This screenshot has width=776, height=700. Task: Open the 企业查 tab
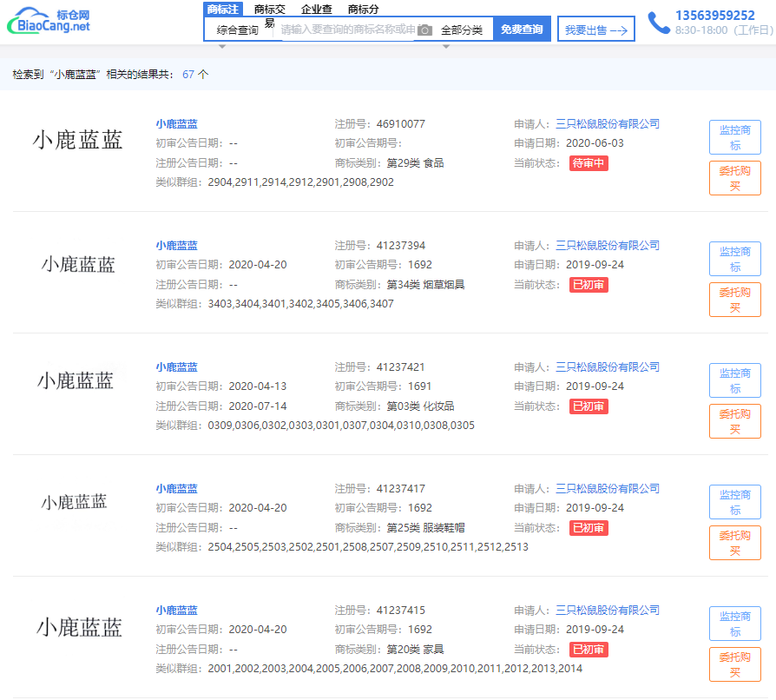(316, 10)
